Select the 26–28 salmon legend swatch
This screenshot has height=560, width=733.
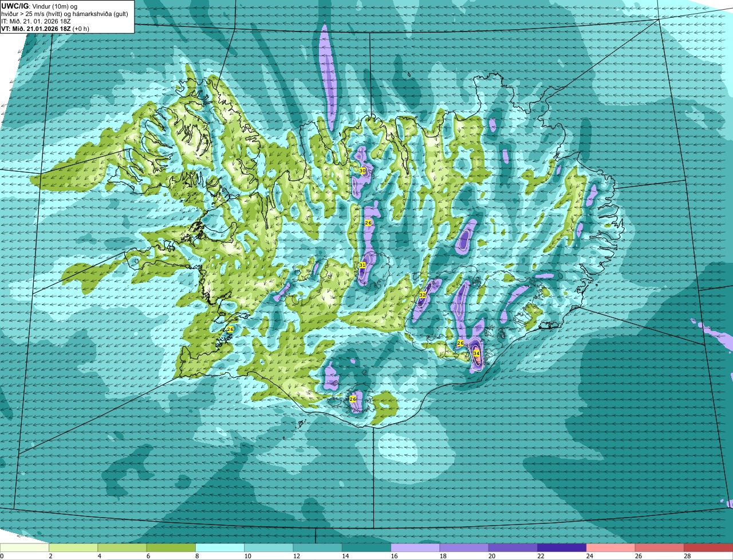coord(660,548)
